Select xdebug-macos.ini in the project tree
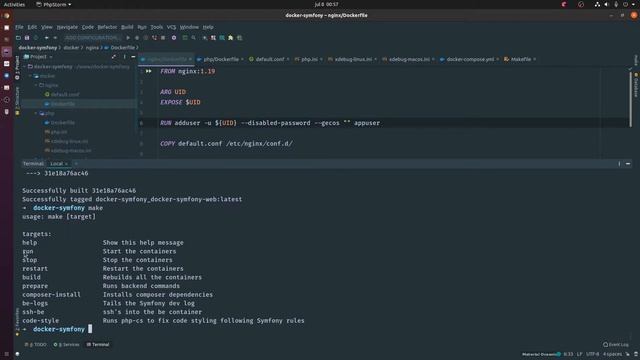Image resolution: width=640 pixels, height=360 pixels. point(68,151)
